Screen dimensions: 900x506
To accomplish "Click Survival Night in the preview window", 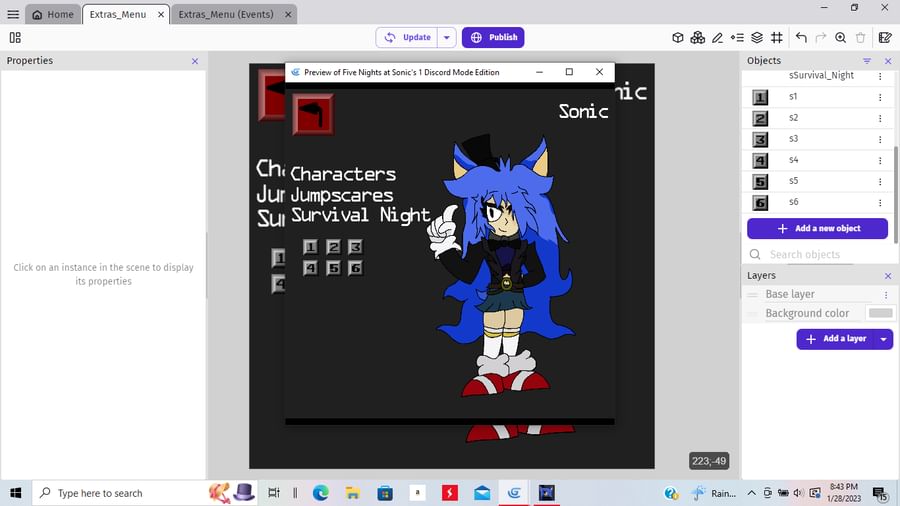I will coord(360,215).
